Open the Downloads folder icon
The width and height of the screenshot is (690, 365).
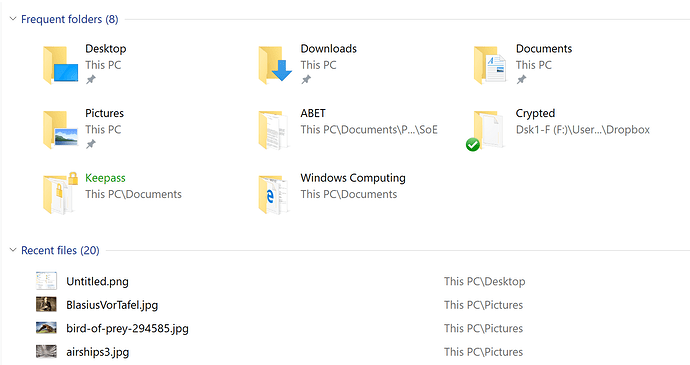click(275, 65)
